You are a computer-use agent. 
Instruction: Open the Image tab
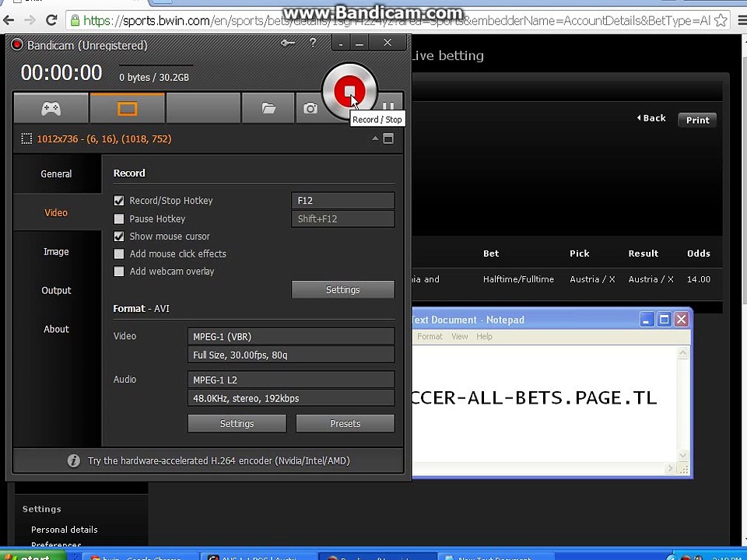[56, 251]
